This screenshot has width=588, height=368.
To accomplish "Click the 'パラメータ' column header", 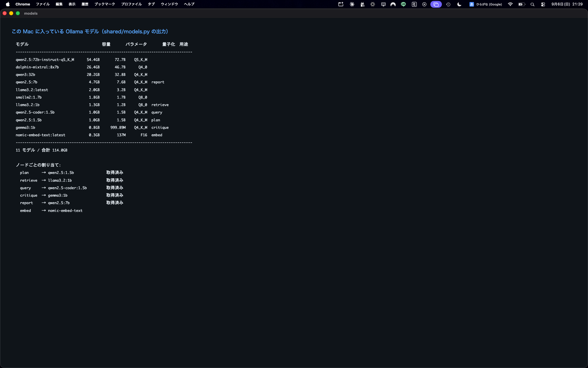I will (136, 44).
